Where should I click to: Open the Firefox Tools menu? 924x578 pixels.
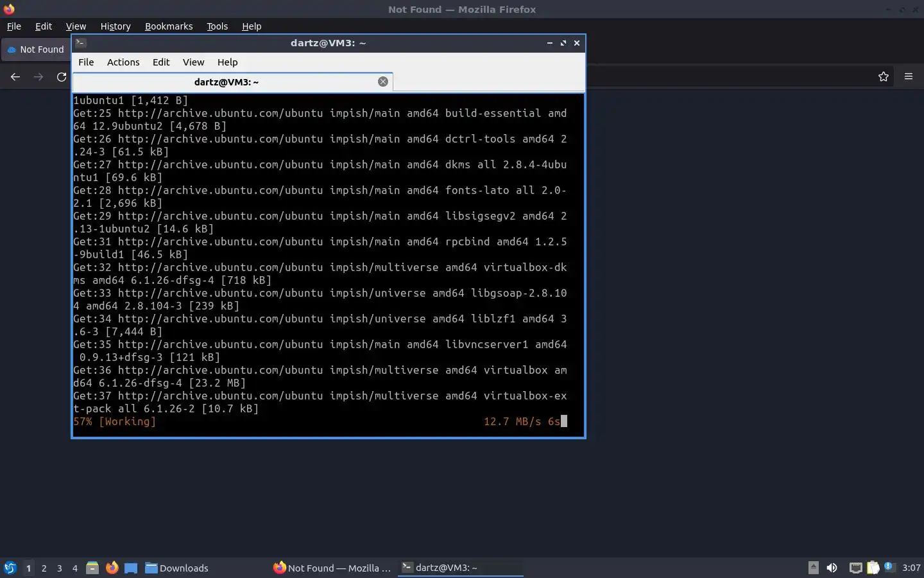(217, 26)
